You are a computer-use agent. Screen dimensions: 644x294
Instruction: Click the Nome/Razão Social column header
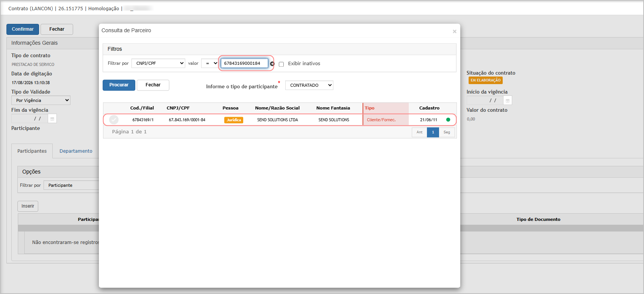[277, 108]
